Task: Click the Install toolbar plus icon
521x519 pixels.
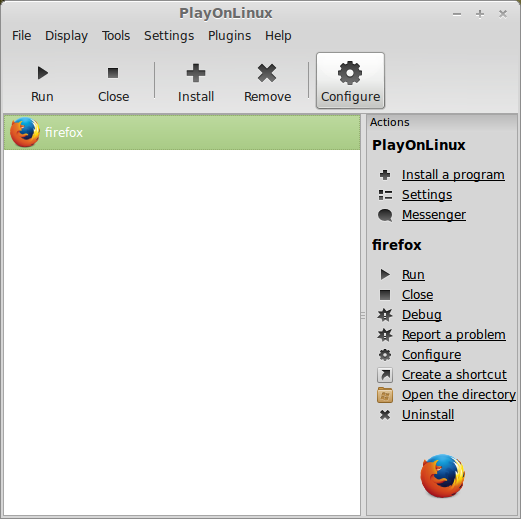Action: (196, 73)
